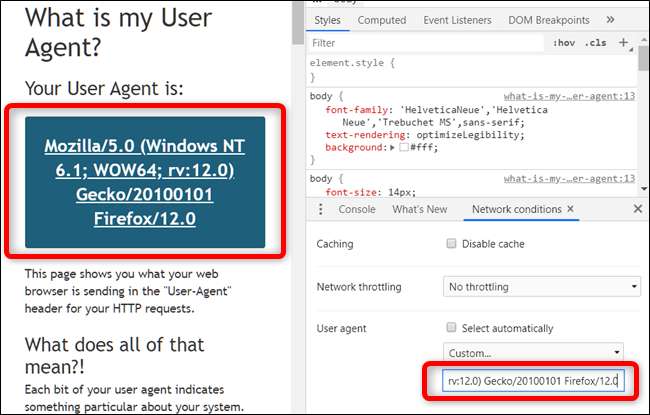The height and width of the screenshot is (415, 650).
Task: Check the Select automatically checkbox
Action: click(452, 328)
